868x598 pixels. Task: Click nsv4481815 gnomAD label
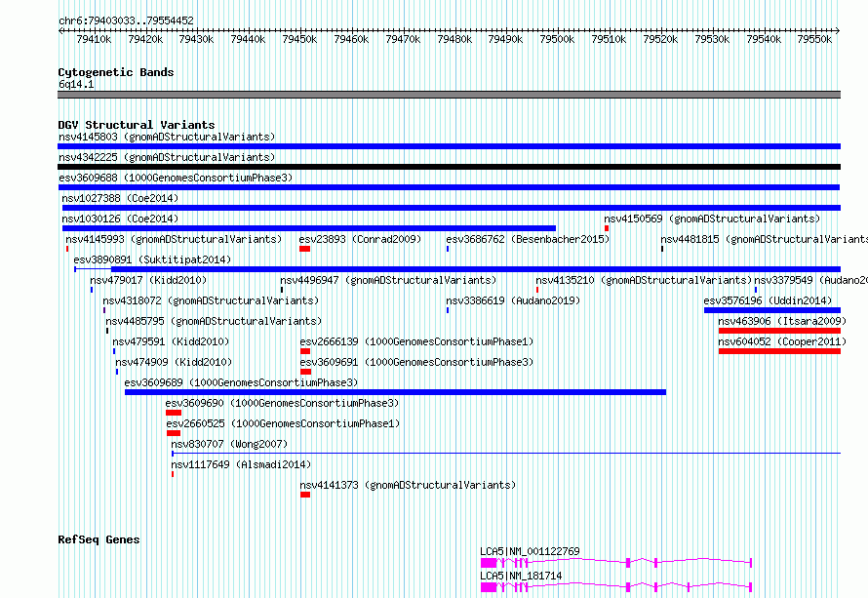click(764, 239)
